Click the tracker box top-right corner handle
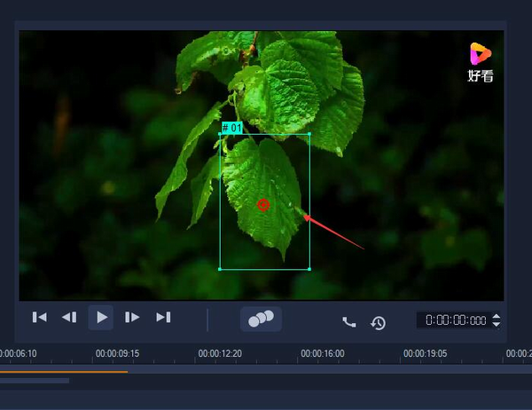The image size is (532, 410). click(x=309, y=135)
